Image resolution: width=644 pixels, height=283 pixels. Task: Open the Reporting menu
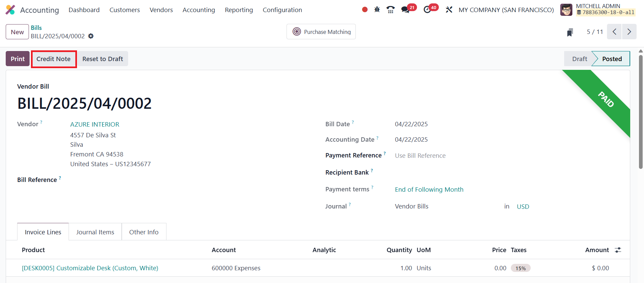[x=239, y=10]
